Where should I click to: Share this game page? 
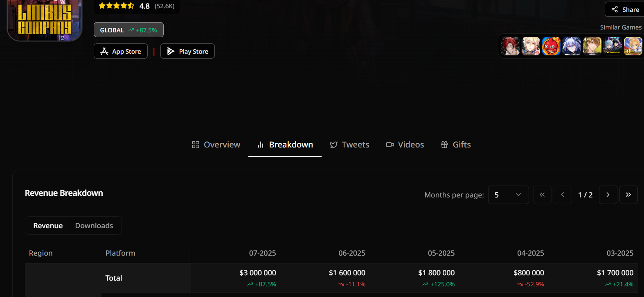pyautogui.click(x=625, y=9)
